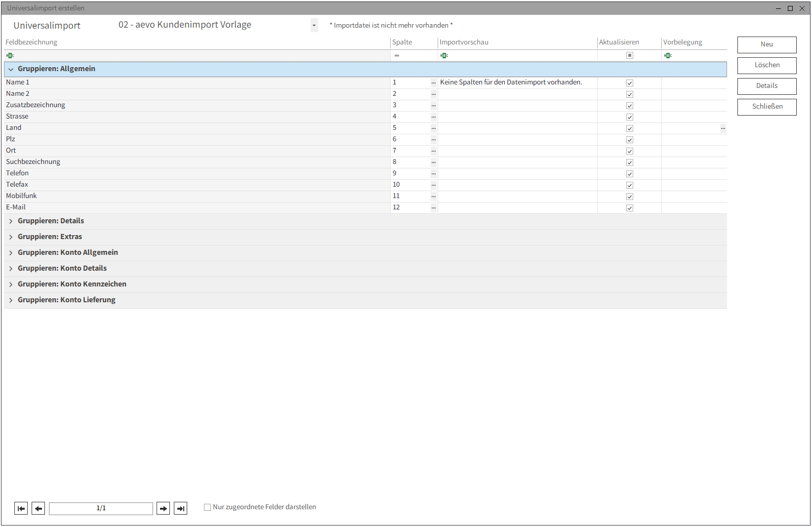Click Feldbezeichnung filter ABC icon

pos(10,55)
